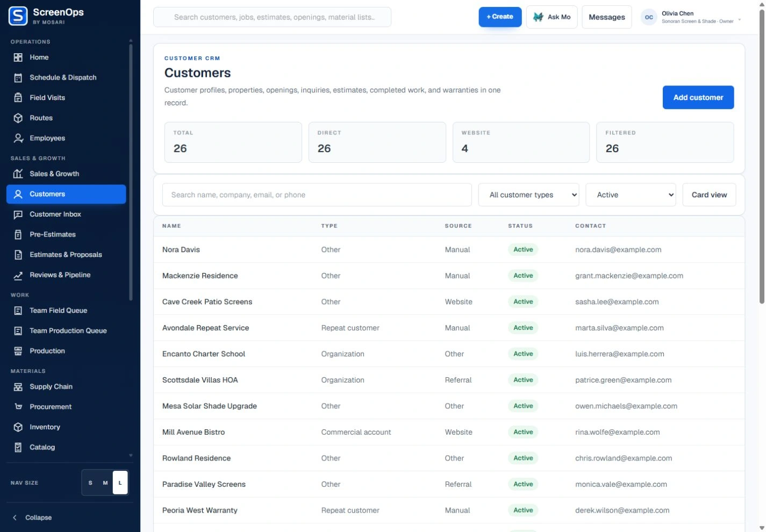Open Mill Avenue Bistro customer
766x532 pixels.
click(449, 432)
